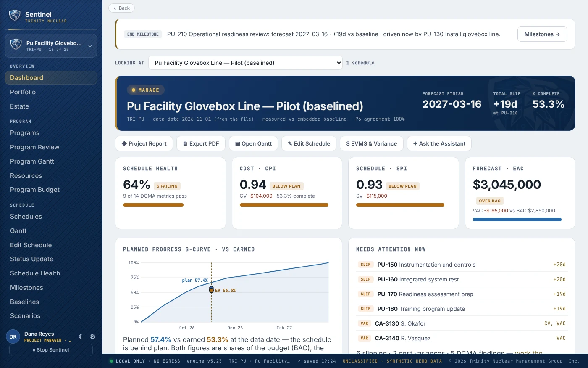Image resolution: width=588 pixels, height=368 pixels.
Task: Open Program Gantt in the sidebar
Action: tap(51, 161)
